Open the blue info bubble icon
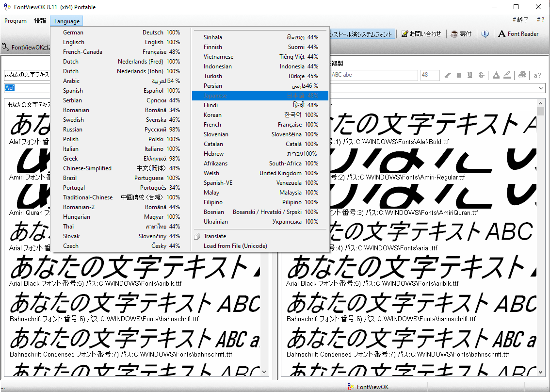The height and width of the screenshot is (392, 550). coord(485,33)
